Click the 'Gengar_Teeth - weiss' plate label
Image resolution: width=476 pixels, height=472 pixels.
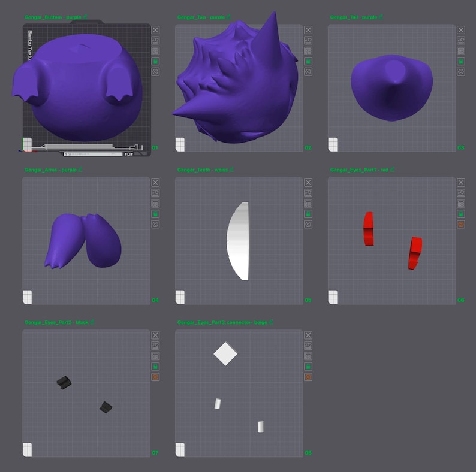click(203, 170)
